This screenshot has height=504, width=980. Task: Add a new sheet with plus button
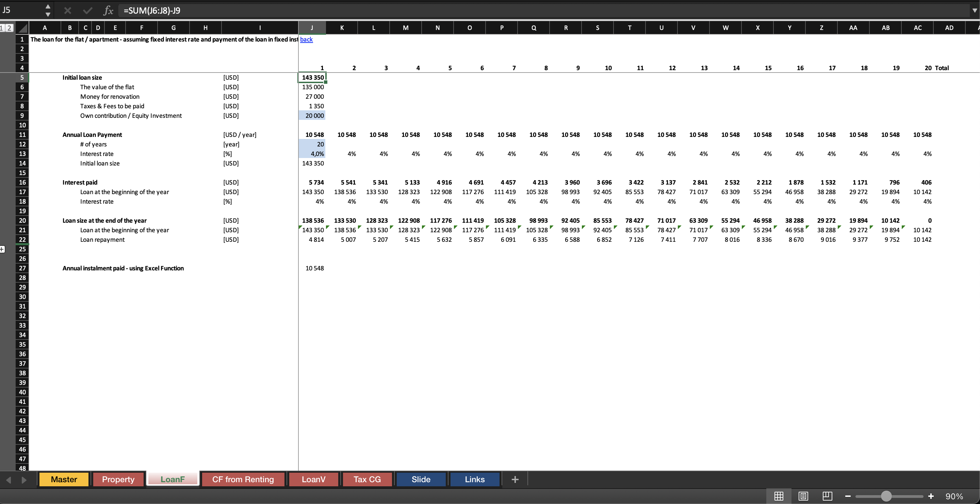515,479
